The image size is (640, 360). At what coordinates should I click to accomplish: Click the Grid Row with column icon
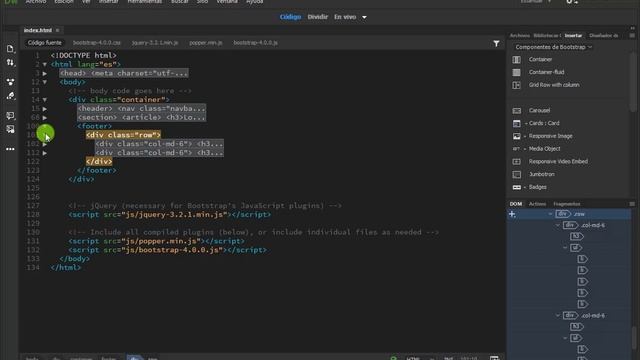pyautogui.click(x=516, y=85)
